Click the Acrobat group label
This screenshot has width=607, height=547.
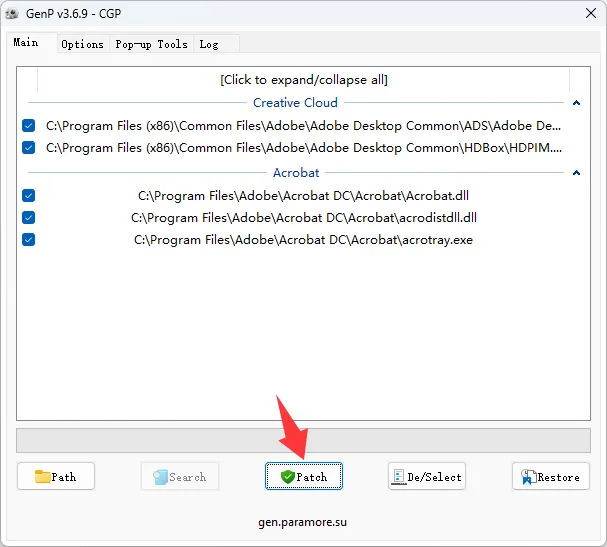point(296,173)
